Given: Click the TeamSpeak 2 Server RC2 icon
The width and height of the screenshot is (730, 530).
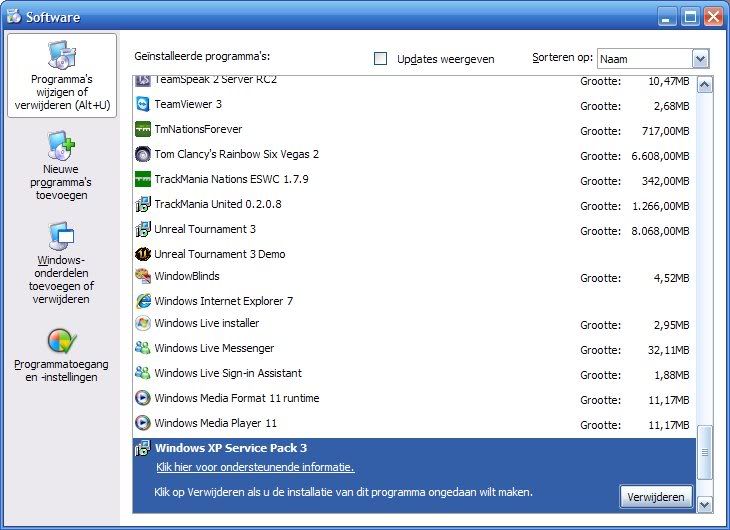Looking at the screenshot, I should click(x=143, y=82).
